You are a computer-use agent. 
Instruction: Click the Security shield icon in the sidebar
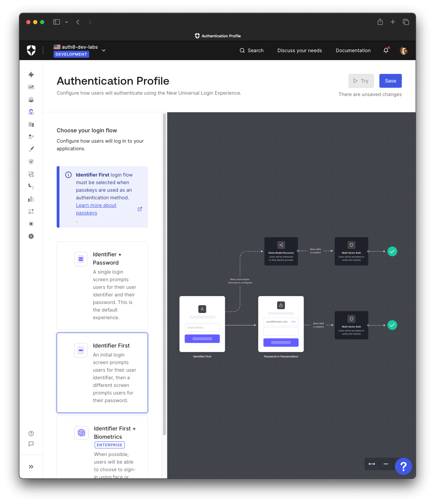click(x=31, y=161)
